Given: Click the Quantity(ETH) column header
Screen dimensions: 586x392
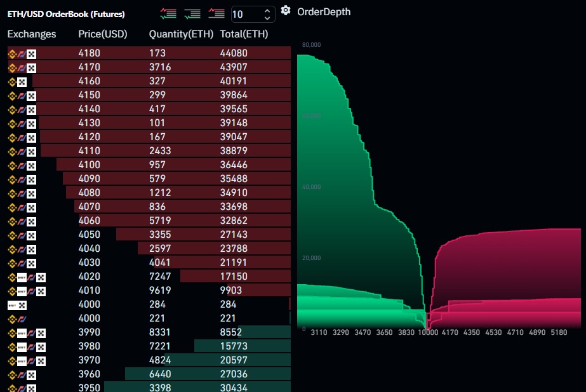Looking at the screenshot, I should (181, 34).
